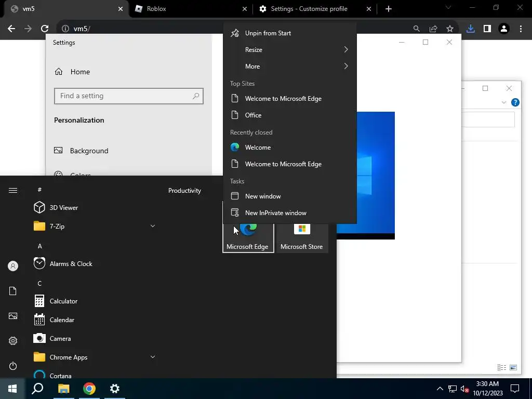
Task: Open Chrome three-dot menu
Action: 521,29
